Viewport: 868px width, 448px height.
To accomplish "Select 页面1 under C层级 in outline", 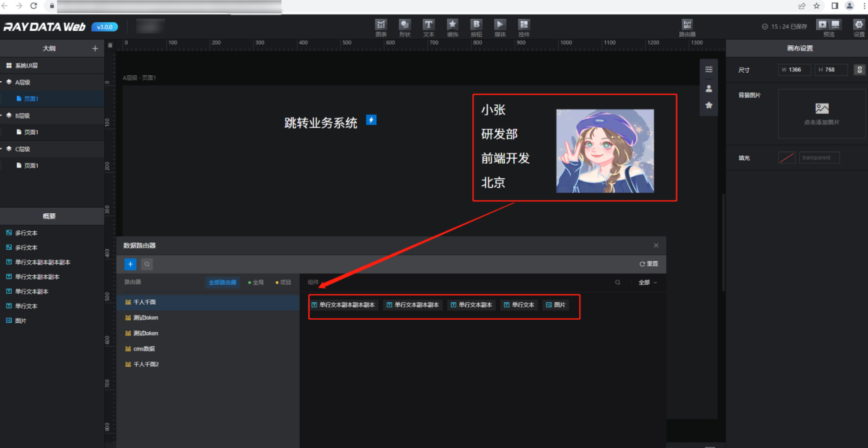I will 31,165.
